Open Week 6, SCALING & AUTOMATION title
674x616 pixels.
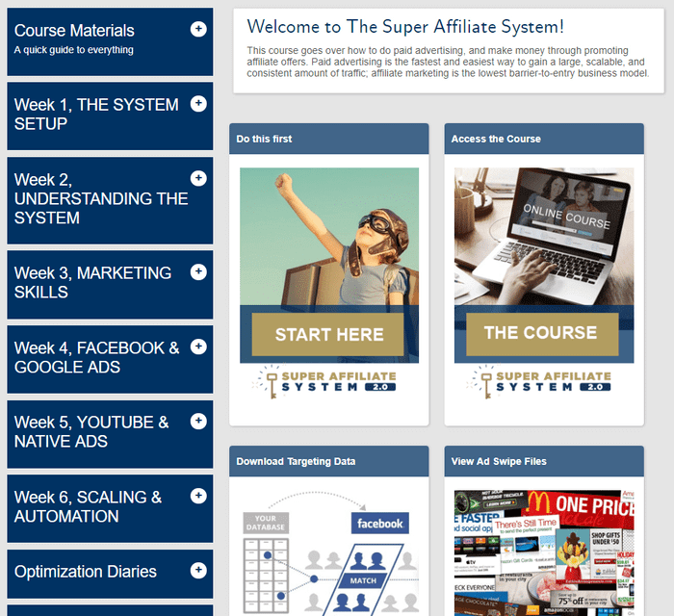click(x=89, y=506)
